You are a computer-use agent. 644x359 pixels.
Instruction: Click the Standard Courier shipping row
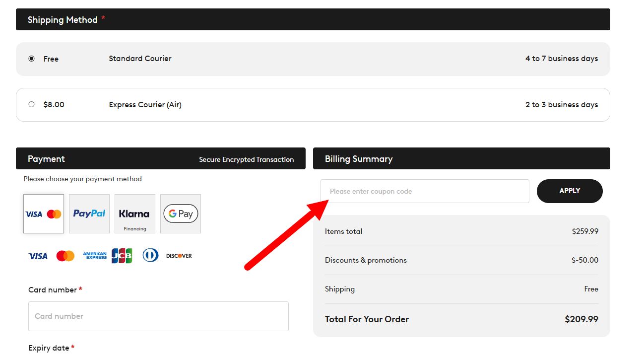(x=313, y=59)
